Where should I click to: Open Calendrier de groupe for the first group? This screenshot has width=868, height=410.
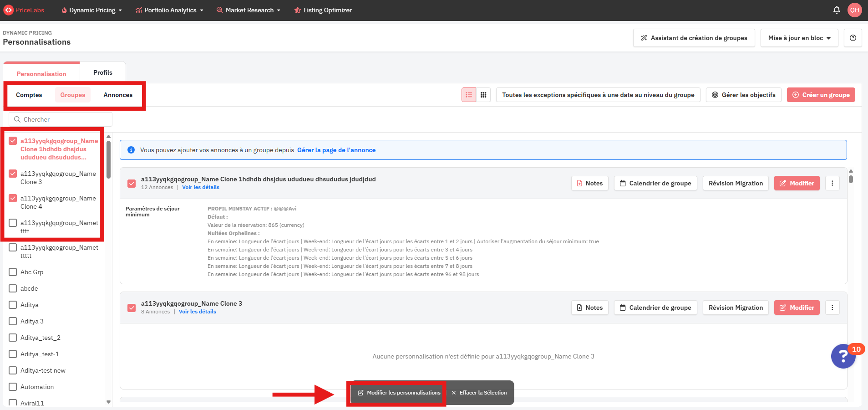(655, 183)
